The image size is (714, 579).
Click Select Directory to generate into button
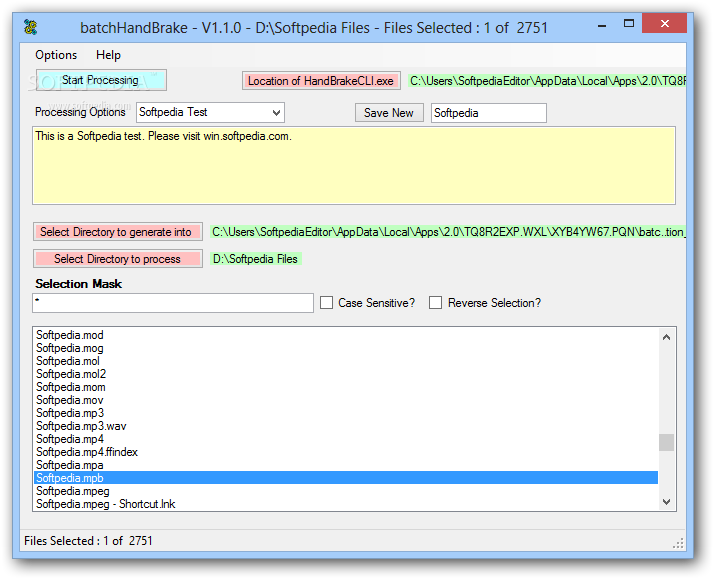(x=117, y=232)
